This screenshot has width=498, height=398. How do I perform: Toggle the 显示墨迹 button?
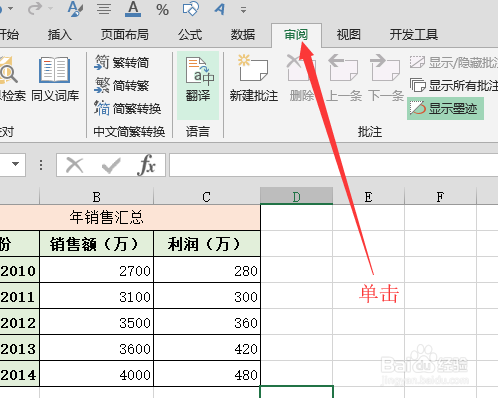[x=445, y=108]
